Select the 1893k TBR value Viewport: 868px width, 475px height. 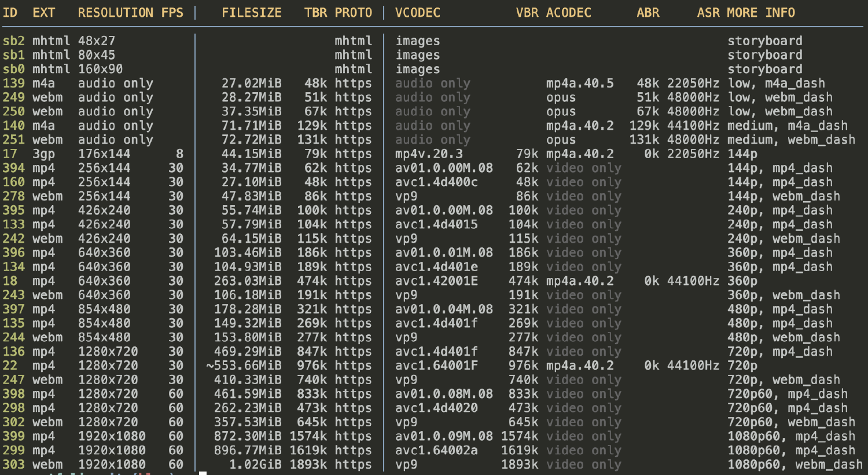[x=308, y=465]
